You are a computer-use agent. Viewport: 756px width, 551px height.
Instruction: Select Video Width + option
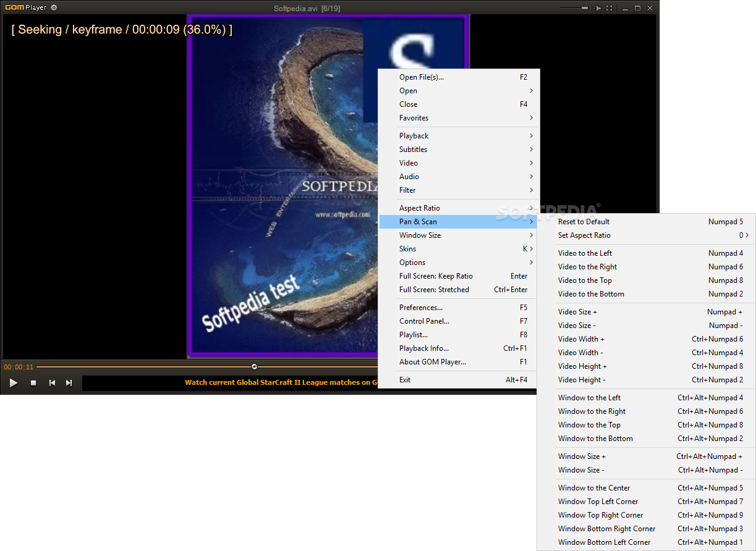[x=647, y=339]
